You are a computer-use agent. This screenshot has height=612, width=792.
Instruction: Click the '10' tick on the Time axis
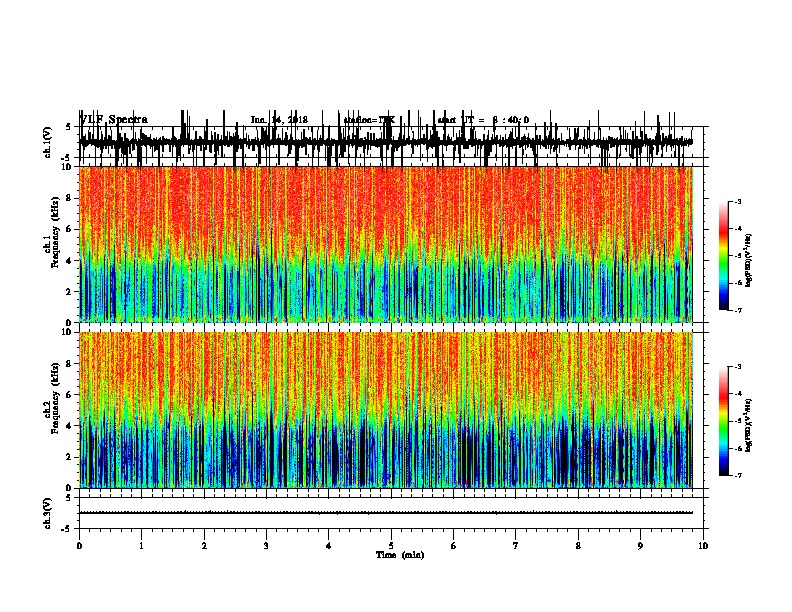(x=703, y=546)
